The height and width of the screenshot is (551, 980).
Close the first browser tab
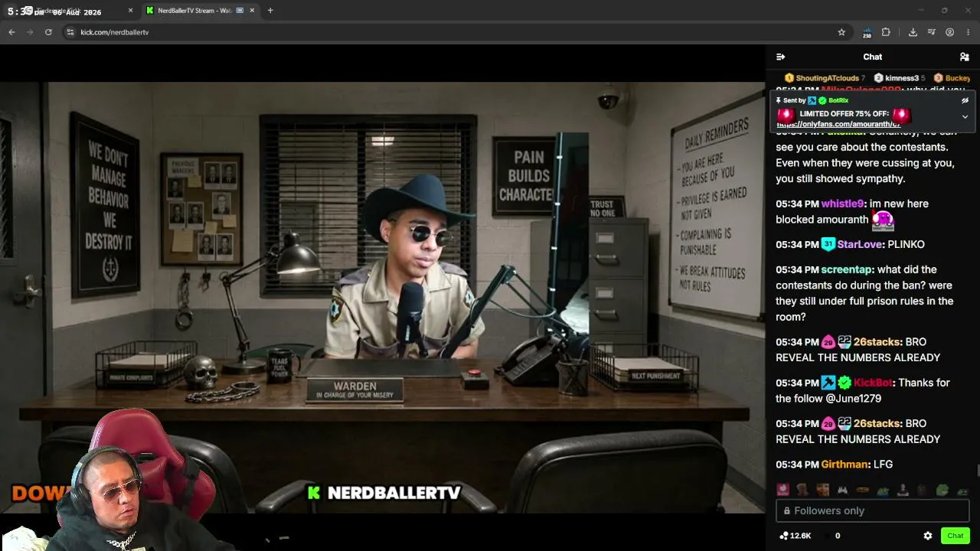[x=130, y=11]
